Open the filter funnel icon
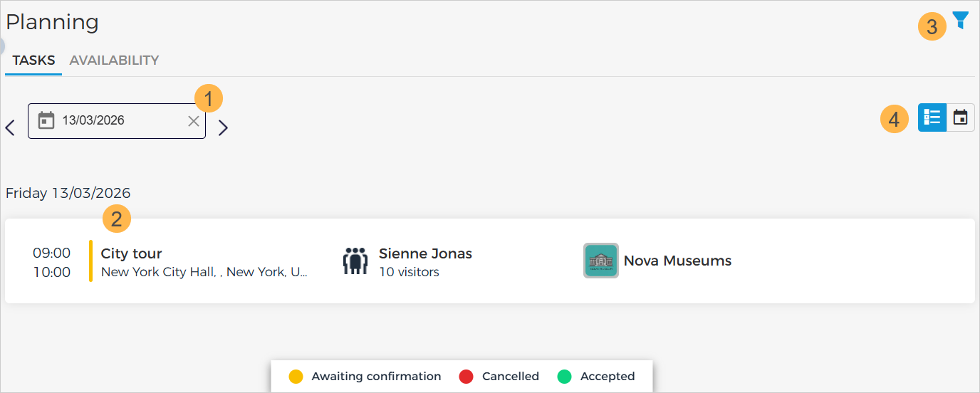 point(961,20)
